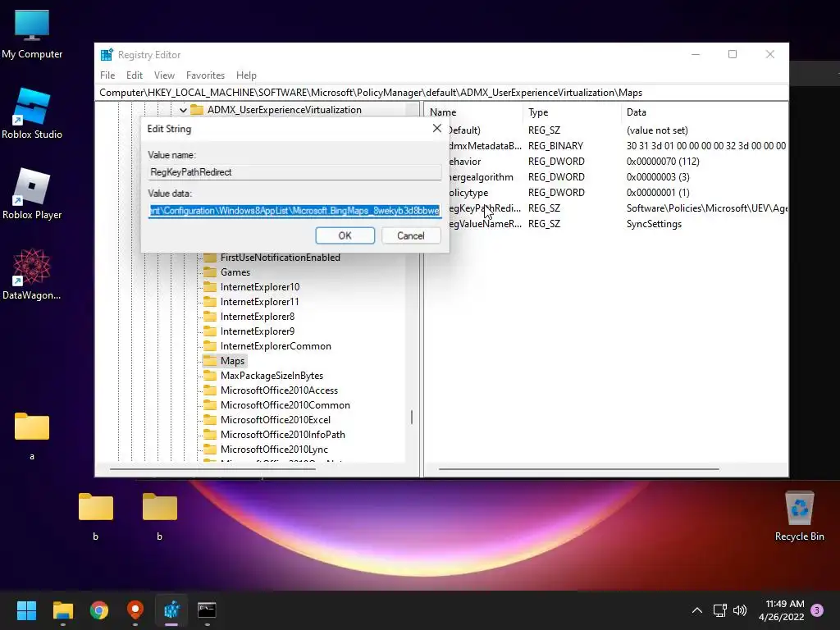Screen dimensions: 840x630
Task: Open File Explorer from the taskbar
Action: (x=62, y=609)
